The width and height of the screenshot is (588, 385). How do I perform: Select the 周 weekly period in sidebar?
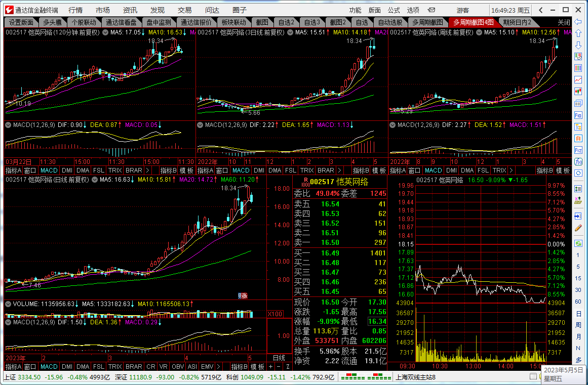tap(578, 325)
